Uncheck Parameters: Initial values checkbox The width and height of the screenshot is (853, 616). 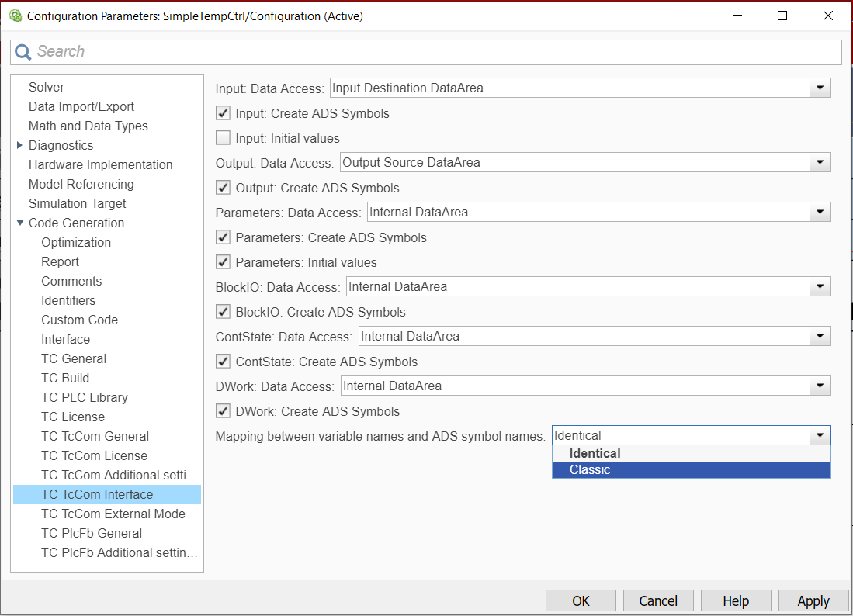pyautogui.click(x=223, y=262)
